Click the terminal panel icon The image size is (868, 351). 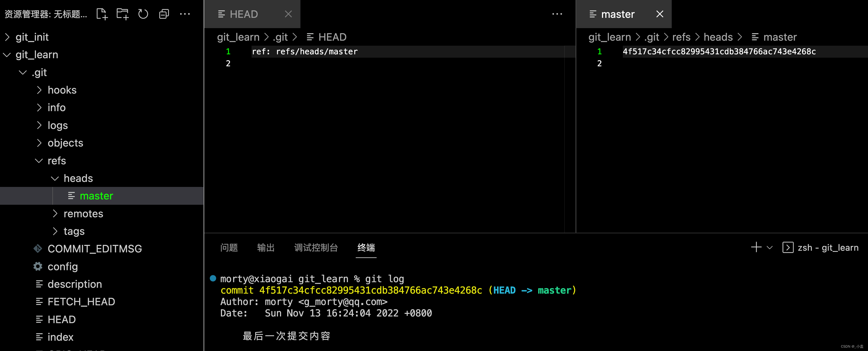click(788, 247)
